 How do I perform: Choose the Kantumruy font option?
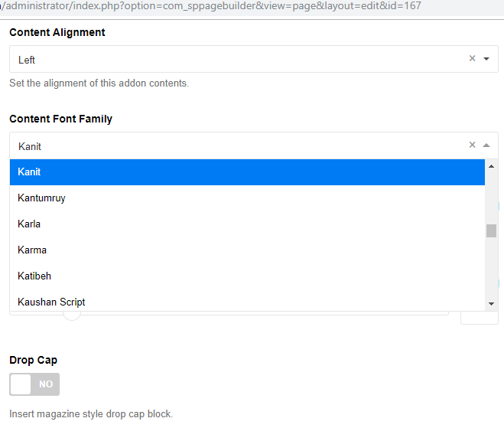click(247, 198)
